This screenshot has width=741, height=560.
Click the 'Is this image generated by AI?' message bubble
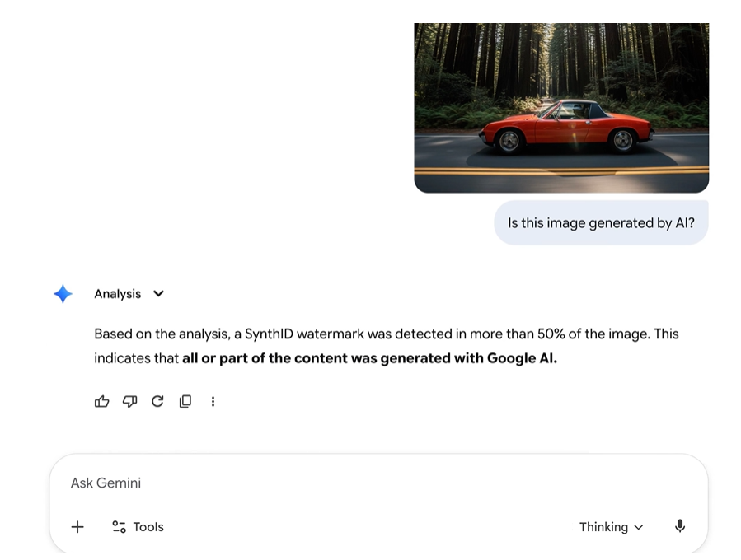pyautogui.click(x=601, y=223)
